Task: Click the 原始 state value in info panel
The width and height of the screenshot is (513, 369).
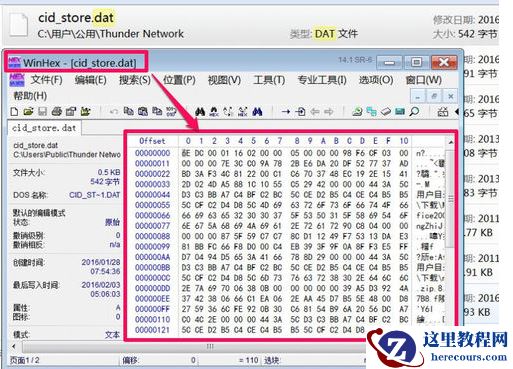Action: pos(112,222)
